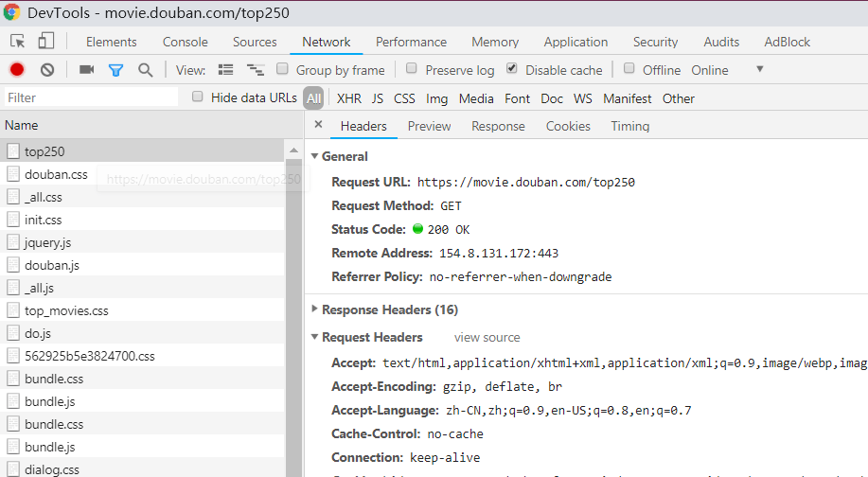Select the init.css request row

point(143,220)
